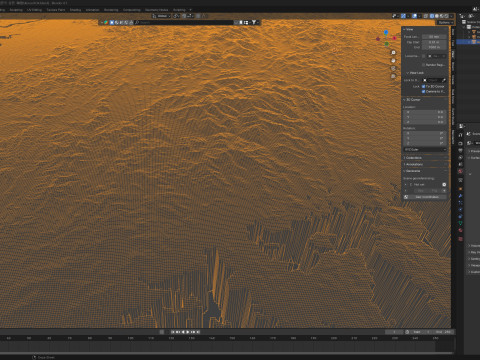The height and width of the screenshot is (360, 480).
Task: Collapse the View panel in sidebar
Action: [408, 29]
